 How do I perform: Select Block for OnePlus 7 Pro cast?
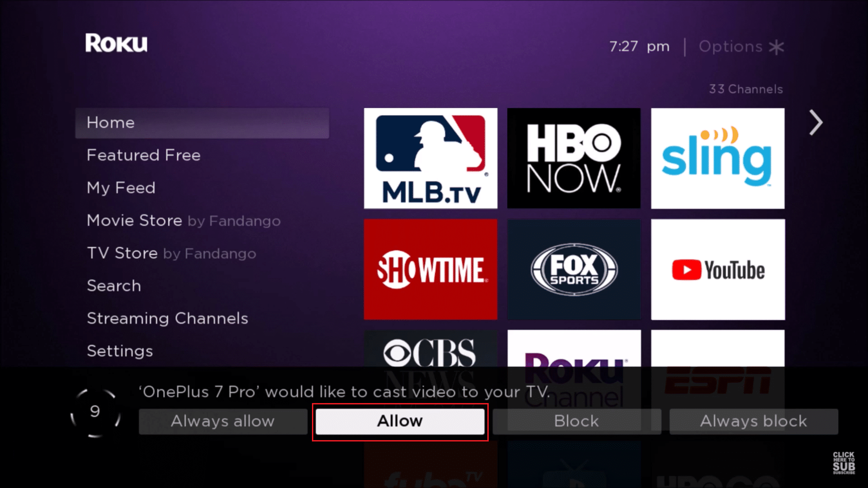pos(576,421)
